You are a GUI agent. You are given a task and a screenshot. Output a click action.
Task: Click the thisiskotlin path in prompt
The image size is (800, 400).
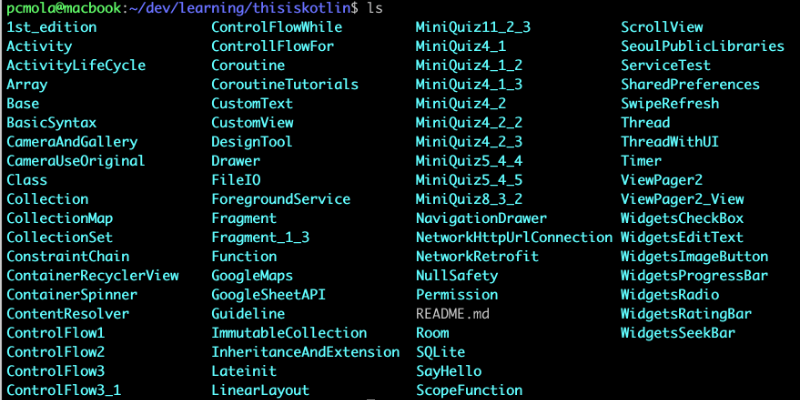click(311, 9)
